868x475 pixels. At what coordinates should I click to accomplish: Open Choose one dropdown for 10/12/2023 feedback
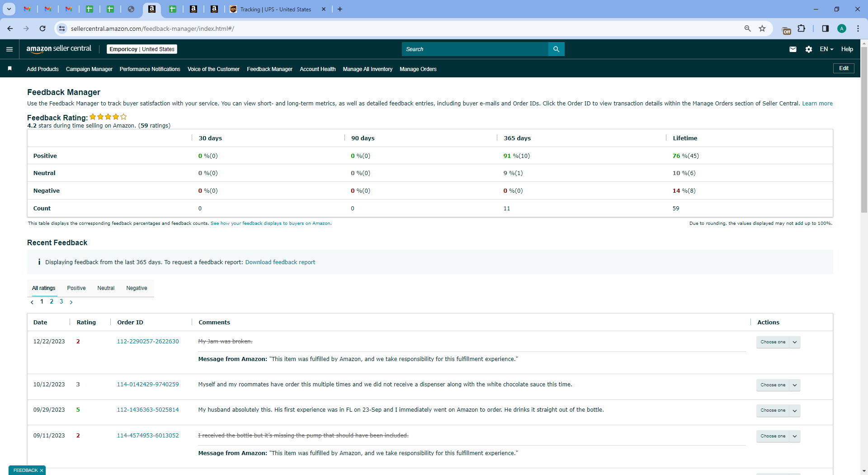coord(778,385)
